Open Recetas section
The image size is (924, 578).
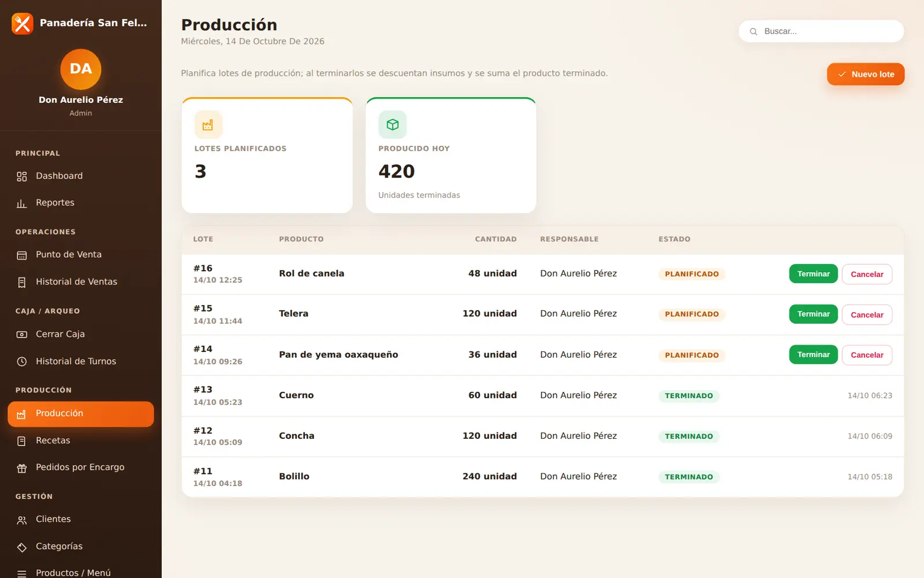pyautogui.click(x=81, y=440)
